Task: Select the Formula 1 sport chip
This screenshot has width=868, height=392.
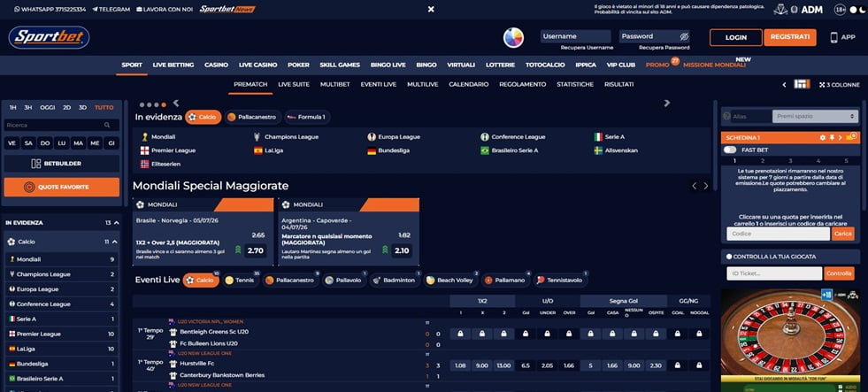Action: pos(308,118)
